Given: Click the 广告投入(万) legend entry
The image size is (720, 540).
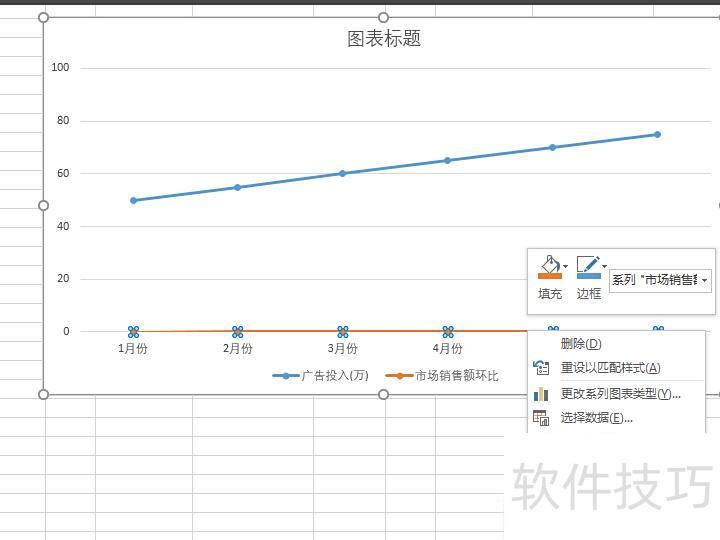Looking at the screenshot, I should tap(321, 376).
